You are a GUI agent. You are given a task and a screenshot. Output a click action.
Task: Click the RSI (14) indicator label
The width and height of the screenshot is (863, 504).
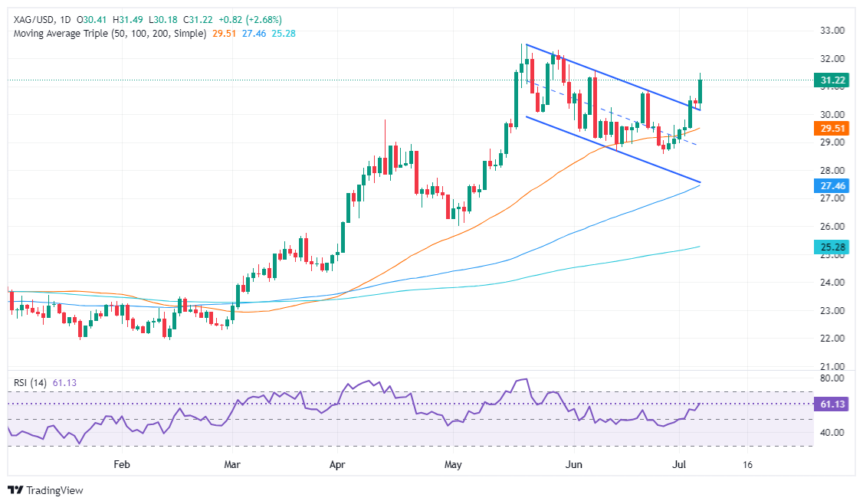30,382
